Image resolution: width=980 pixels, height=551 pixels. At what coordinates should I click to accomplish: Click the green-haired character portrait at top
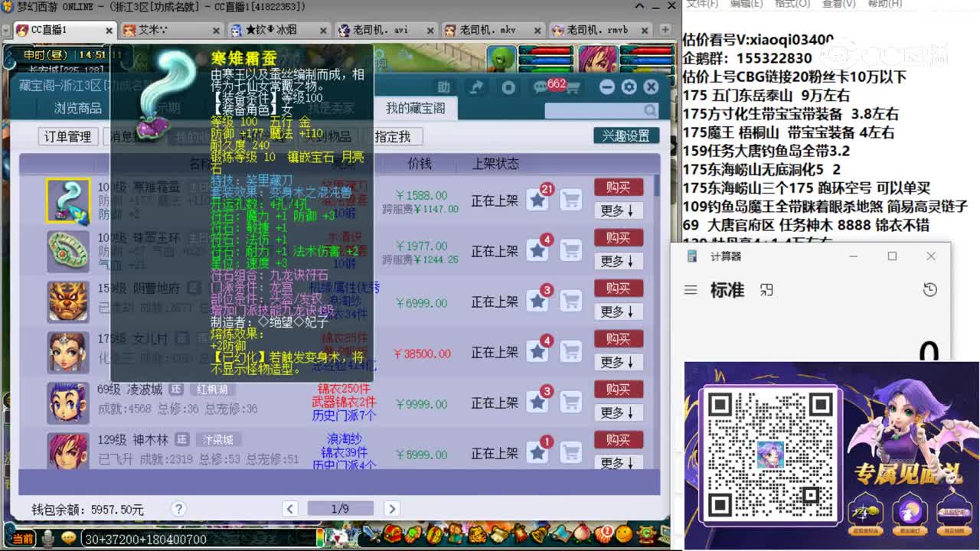[501, 59]
